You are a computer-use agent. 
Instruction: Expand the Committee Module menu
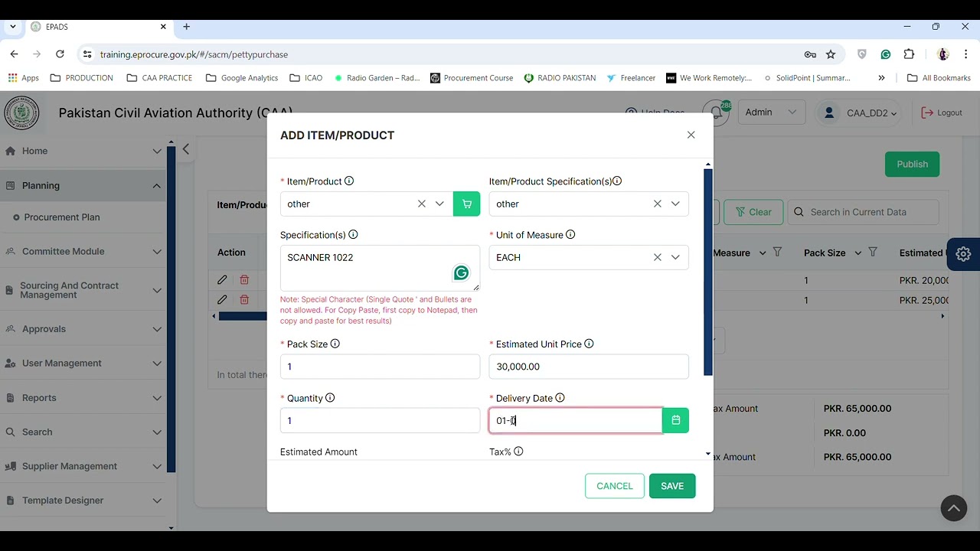pos(83,251)
